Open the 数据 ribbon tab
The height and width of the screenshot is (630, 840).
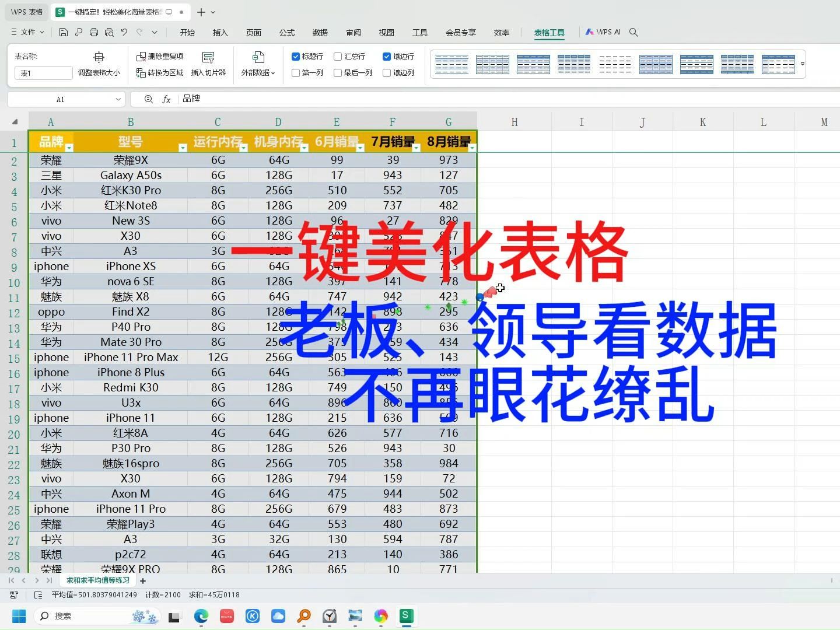(x=320, y=33)
